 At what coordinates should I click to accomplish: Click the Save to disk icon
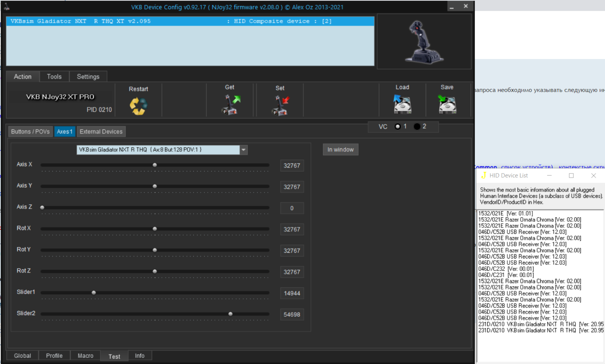[x=447, y=104]
